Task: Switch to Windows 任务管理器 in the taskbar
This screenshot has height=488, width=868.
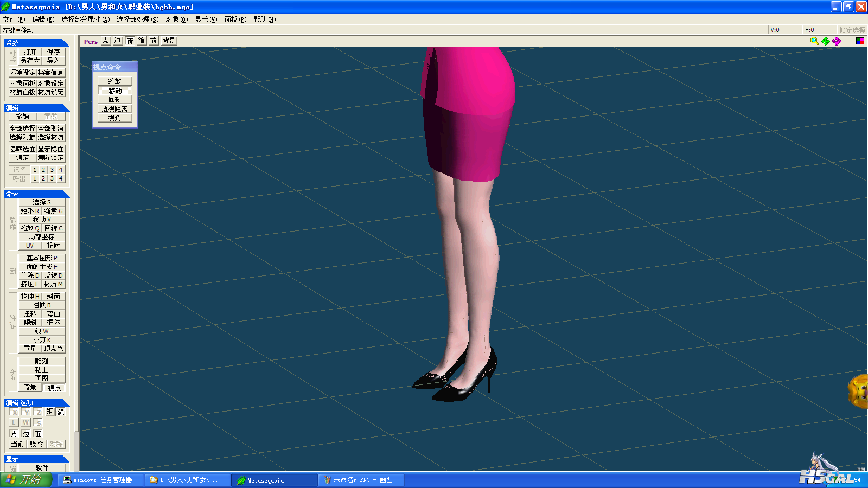Action: 100,480
